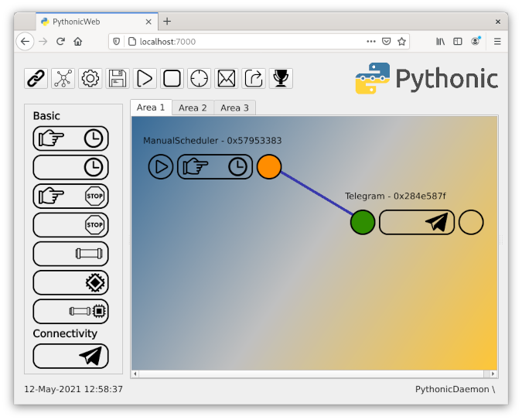Switch to the Area 2 tab

point(193,108)
